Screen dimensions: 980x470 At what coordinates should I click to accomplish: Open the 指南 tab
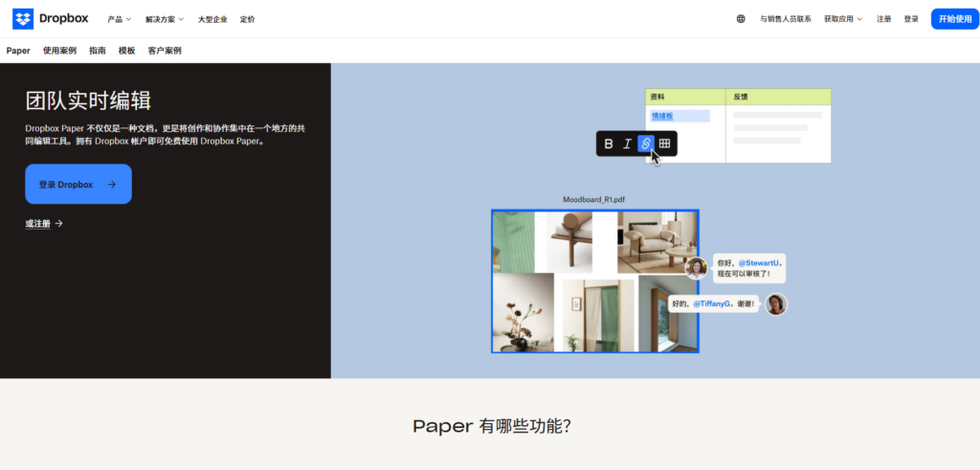[98, 51]
